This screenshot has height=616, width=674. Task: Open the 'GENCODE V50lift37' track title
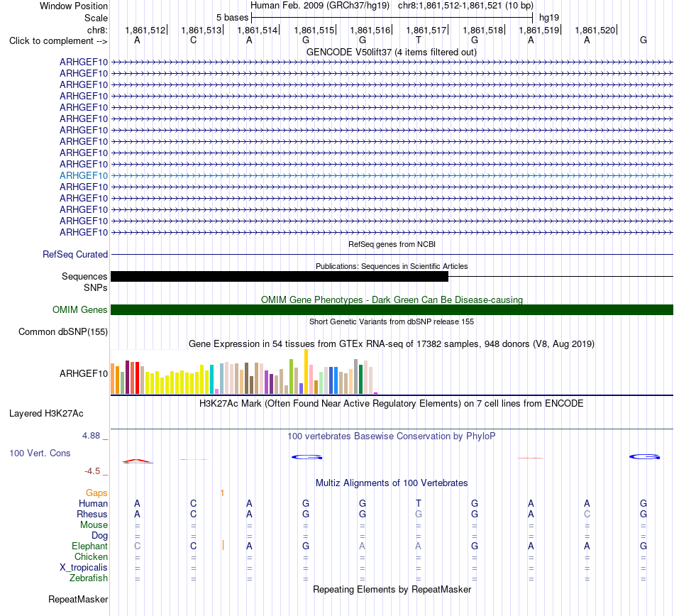[x=392, y=52]
